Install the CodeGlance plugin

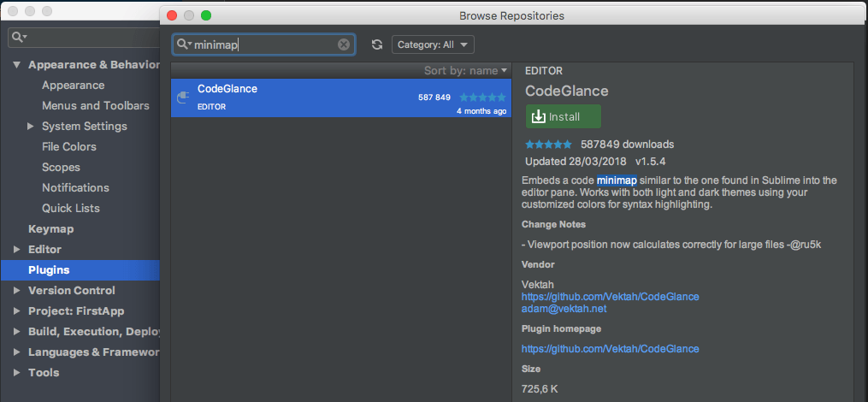click(563, 117)
